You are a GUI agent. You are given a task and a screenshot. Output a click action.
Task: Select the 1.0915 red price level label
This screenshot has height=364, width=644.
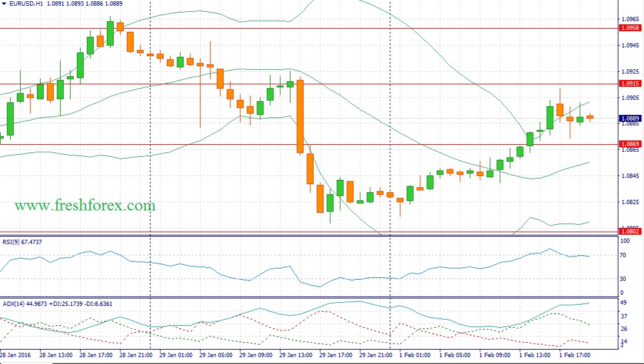pos(629,84)
